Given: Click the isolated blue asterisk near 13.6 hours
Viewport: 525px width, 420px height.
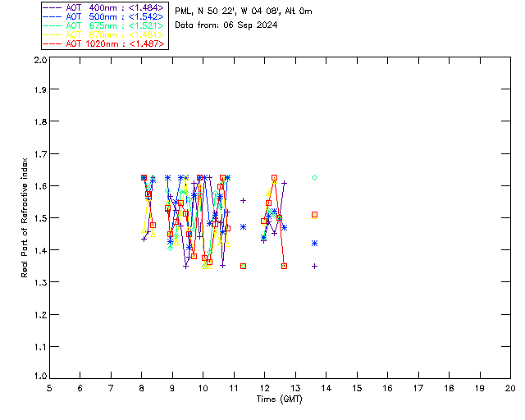Looking at the screenshot, I should [x=314, y=243].
